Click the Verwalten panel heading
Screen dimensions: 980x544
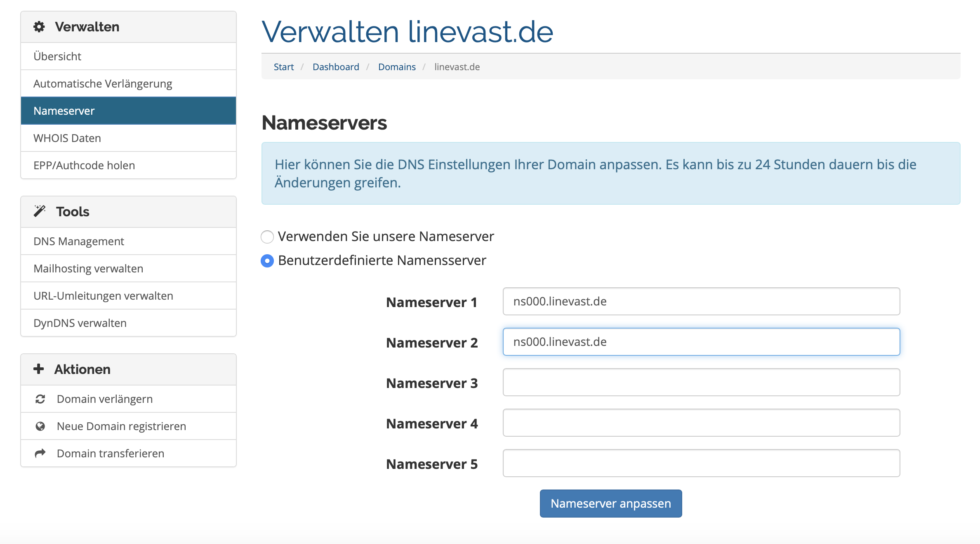[x=128, y=27]
